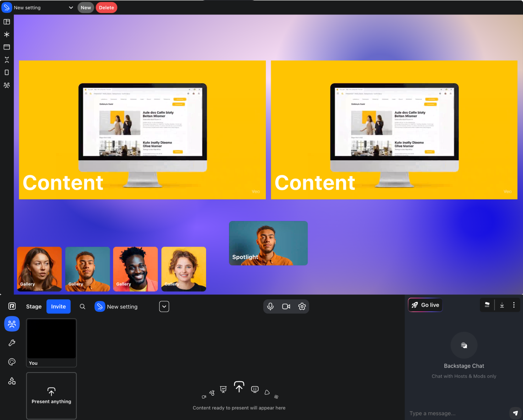Toggle the microphone on or off
Viewport: 523px width, 420px height.
coord(270,307)
